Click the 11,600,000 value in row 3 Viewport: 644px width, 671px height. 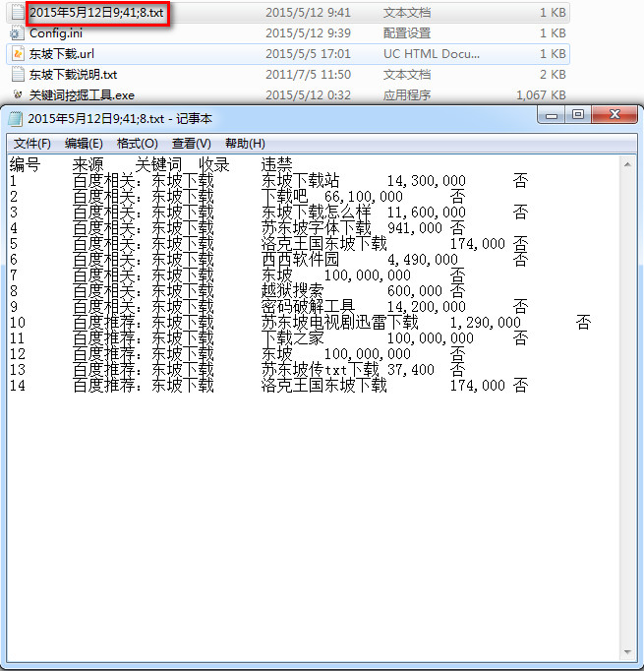point(427,213)
